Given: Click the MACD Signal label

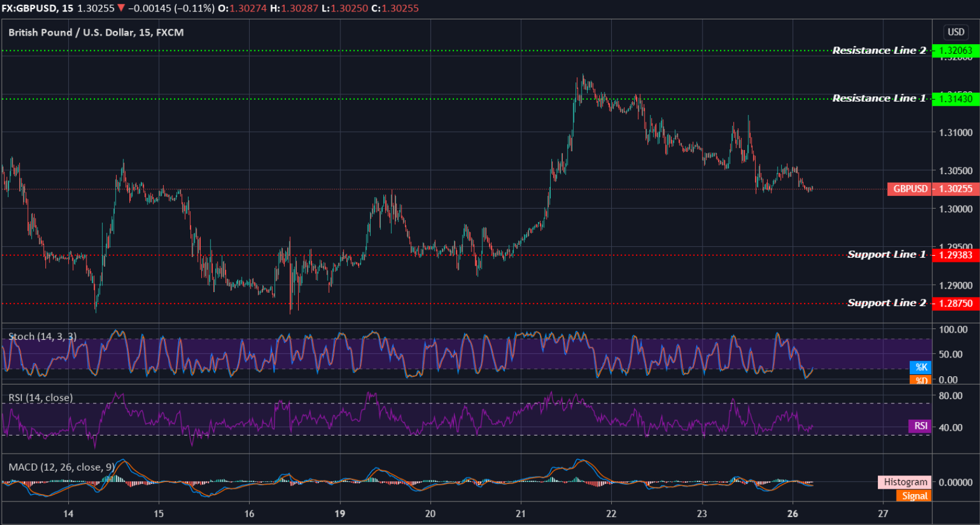Looking at the screenshot, I should pyautogui.click(x=914, y=496).
